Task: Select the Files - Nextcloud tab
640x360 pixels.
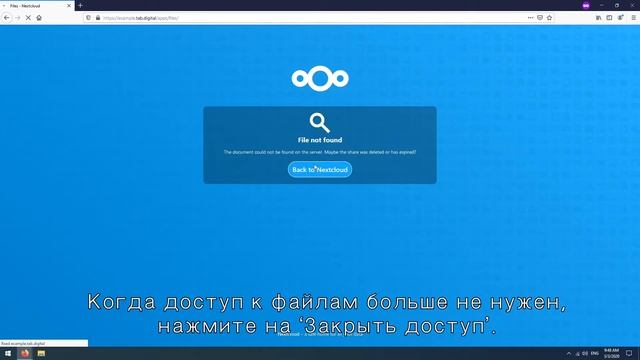Action: (x=37, y=6)
